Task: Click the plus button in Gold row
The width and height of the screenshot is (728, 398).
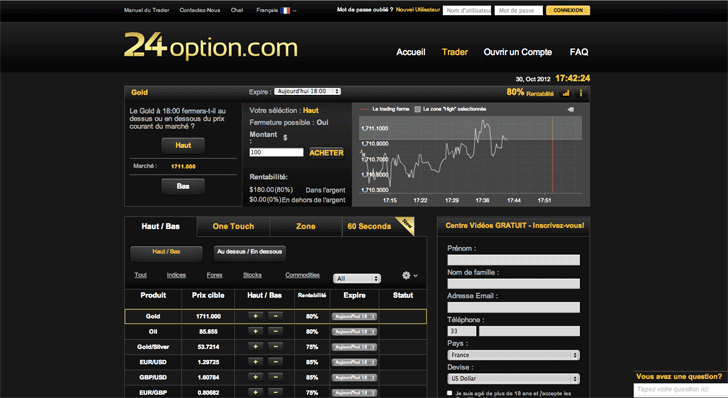Action: pyautogui.click(x=255, y=316)
